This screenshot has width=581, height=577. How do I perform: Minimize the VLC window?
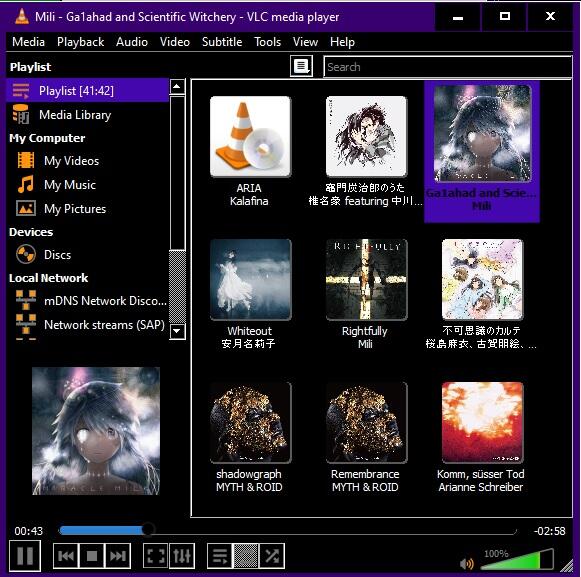458,17
